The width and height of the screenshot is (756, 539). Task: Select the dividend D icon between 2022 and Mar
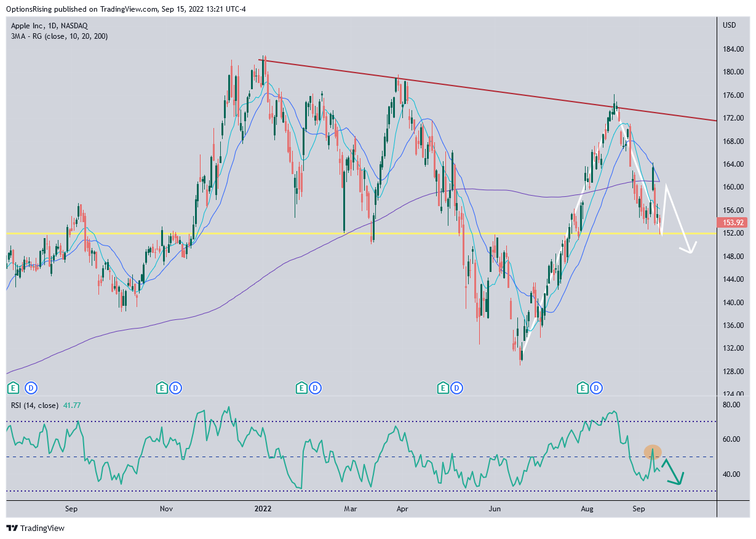[315, 388]
